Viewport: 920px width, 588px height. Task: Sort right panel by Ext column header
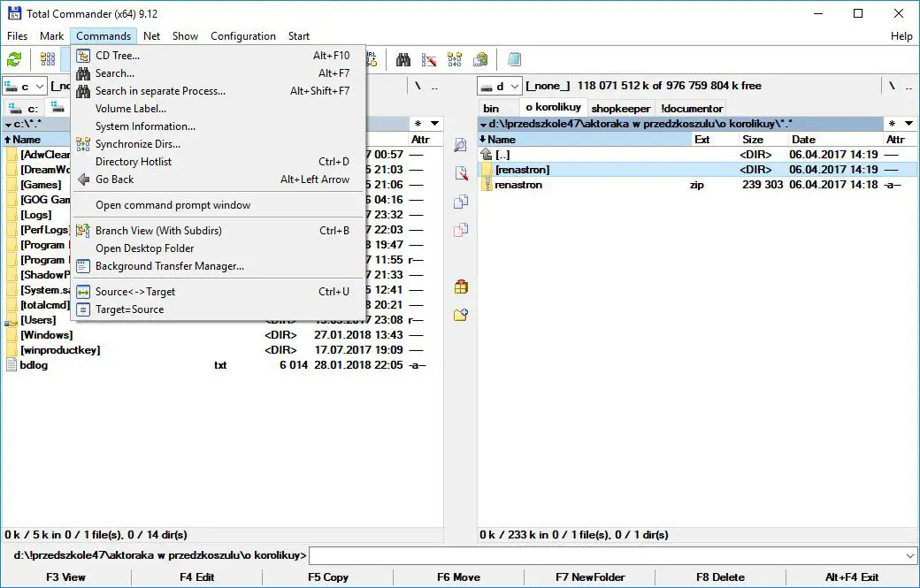pyautogui.click(x=715, y=140)
